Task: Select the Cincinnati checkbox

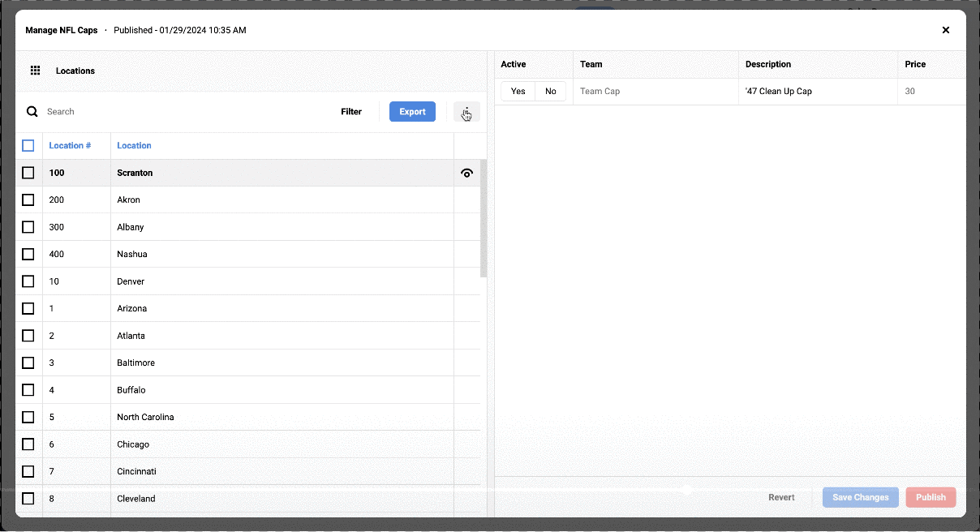Action: pos(28,471)
